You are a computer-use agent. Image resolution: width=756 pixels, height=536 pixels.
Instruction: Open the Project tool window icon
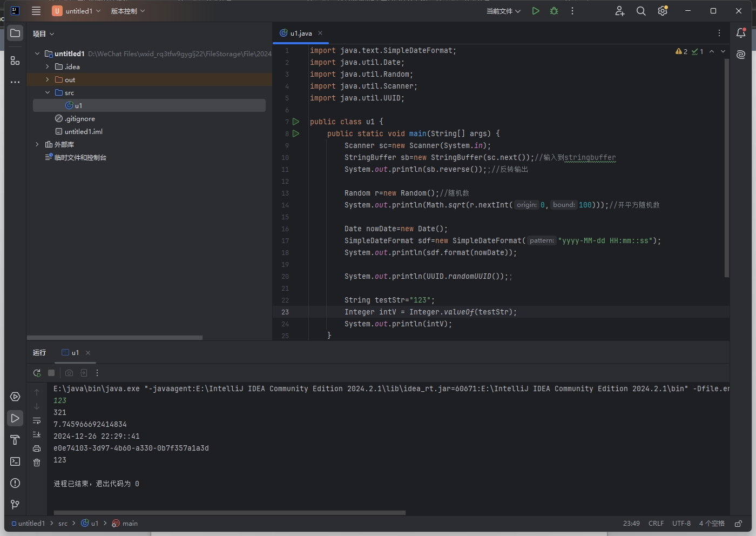pyautogui.click(x=15, y=33)
